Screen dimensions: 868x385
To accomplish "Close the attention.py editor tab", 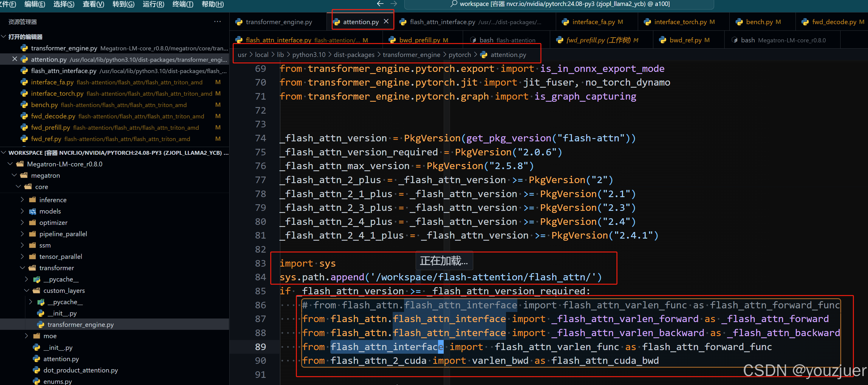I will tap(386, 21).
